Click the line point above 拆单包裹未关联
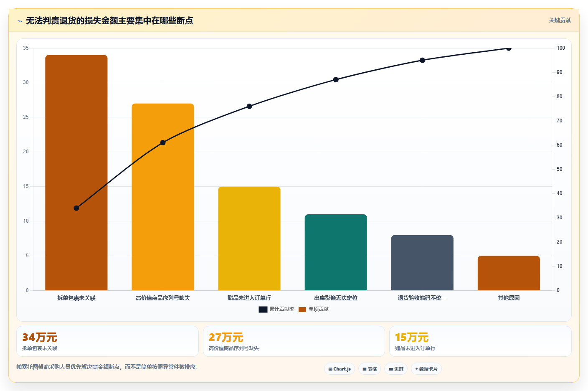The width and height of the screenshot is (588, 391). point(76,208)
